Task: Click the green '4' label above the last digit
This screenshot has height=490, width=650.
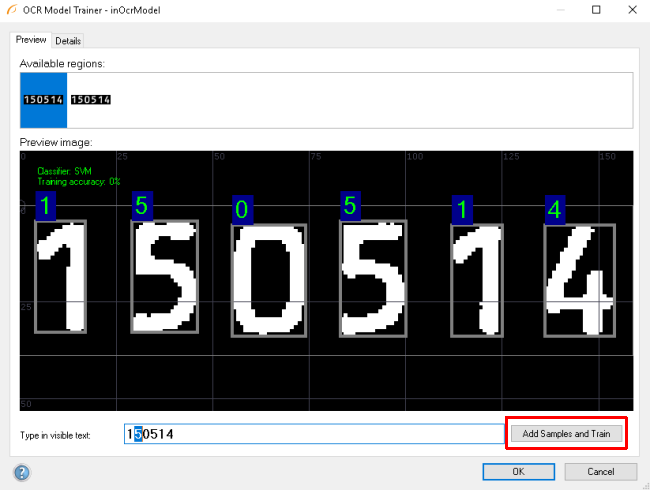Action: (x=555, y=209)
